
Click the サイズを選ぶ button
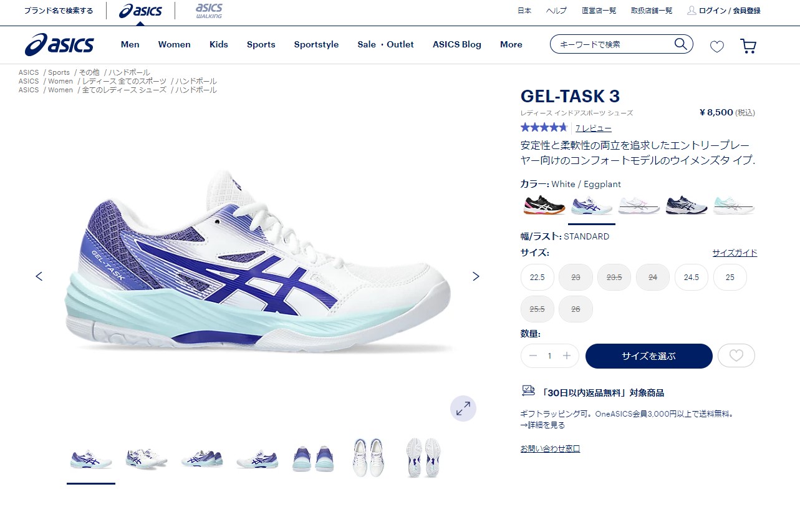649,356
